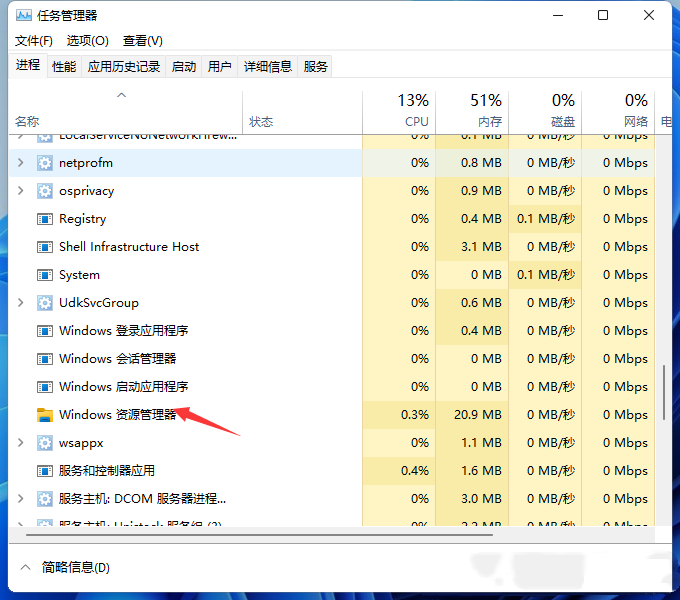The height and width of the screenshot is (600, 680).
Task: Select the Windows 会话管理器 name
Action: coord(118,359)
